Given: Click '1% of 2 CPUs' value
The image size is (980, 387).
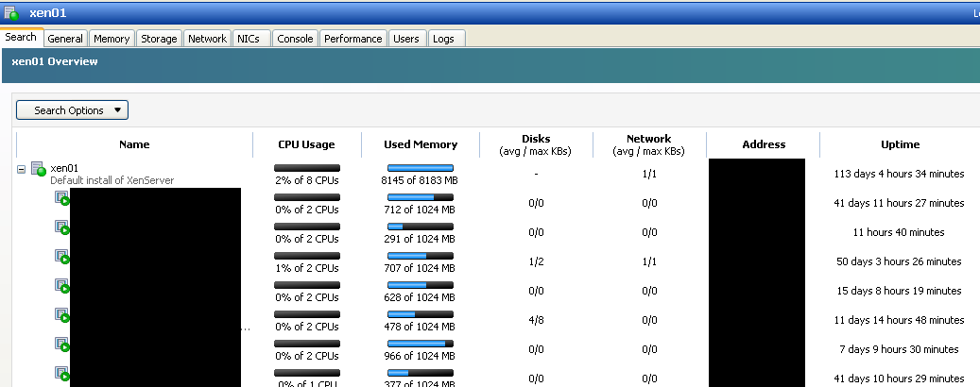Looking at the screenshot, I should (307, 268).
